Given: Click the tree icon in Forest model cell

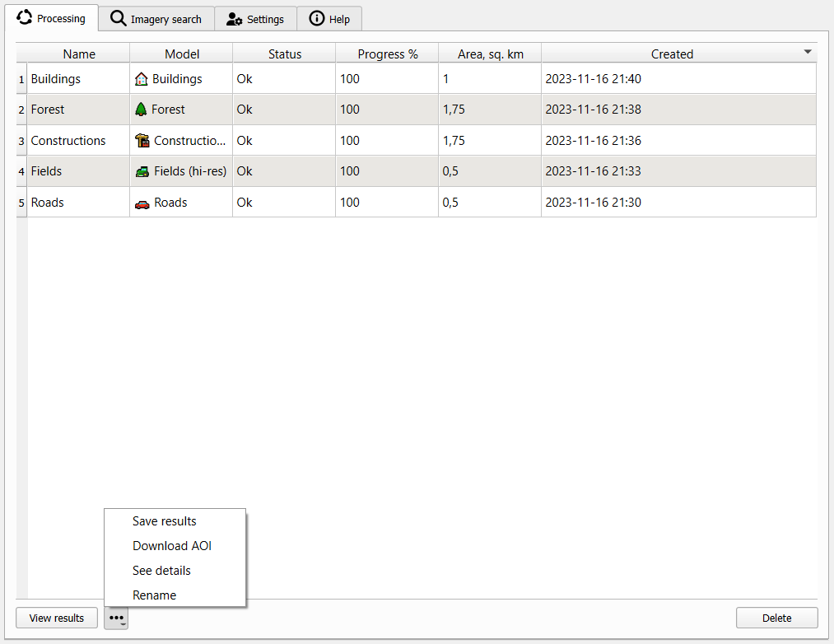Looking at the screenshot, I should point(141,109).
